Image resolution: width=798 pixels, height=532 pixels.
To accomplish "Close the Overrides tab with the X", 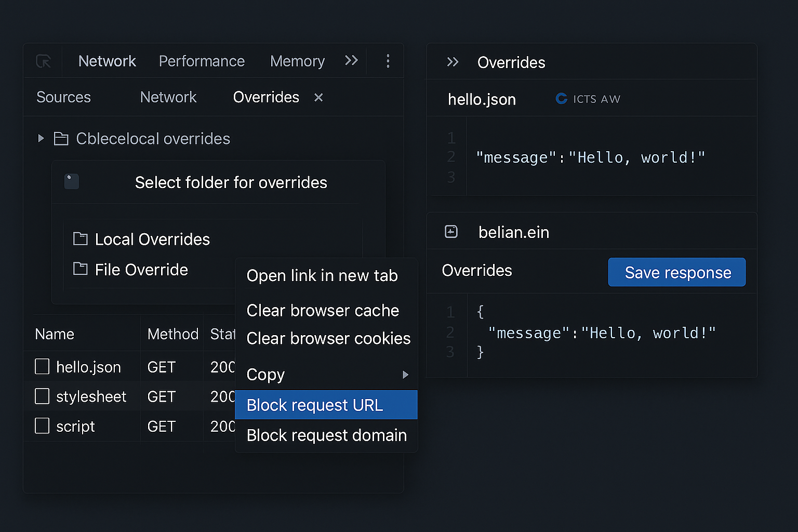I will point(318,97).
